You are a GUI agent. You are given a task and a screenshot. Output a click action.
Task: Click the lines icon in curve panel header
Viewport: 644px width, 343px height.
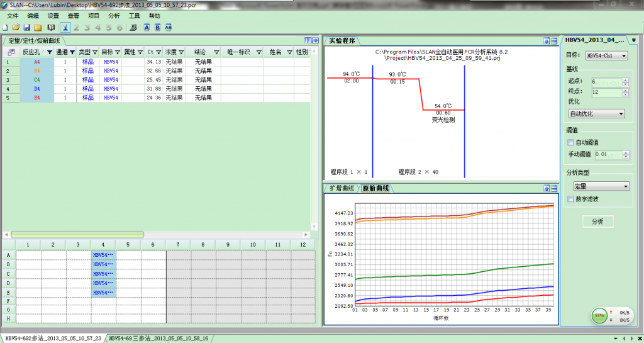pos(554,189)
